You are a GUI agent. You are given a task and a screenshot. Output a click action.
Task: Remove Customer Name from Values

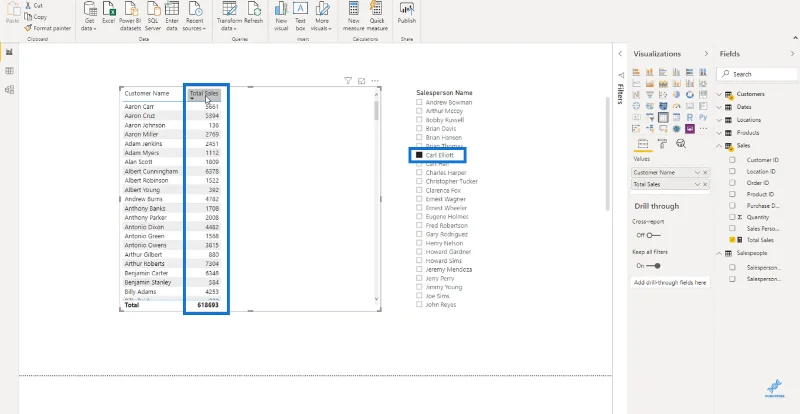coord(705,173)
